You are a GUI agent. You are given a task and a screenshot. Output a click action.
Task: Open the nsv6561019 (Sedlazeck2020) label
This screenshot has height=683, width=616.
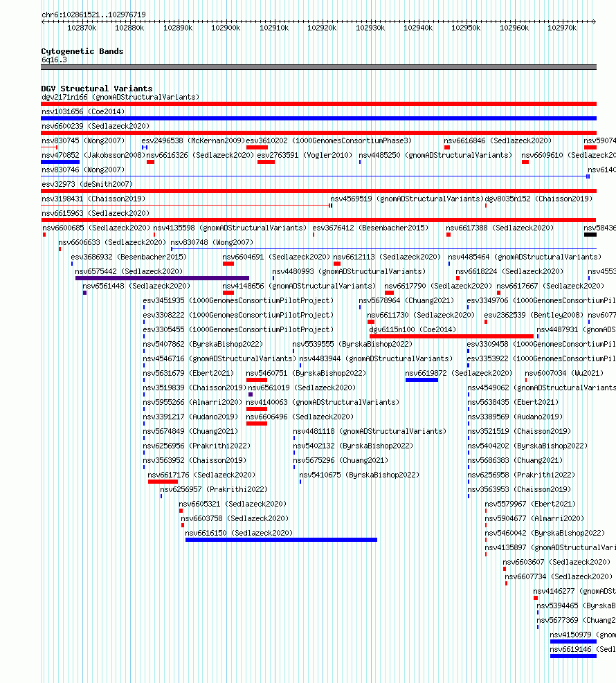pyautogui.click(x=302, y=388)
